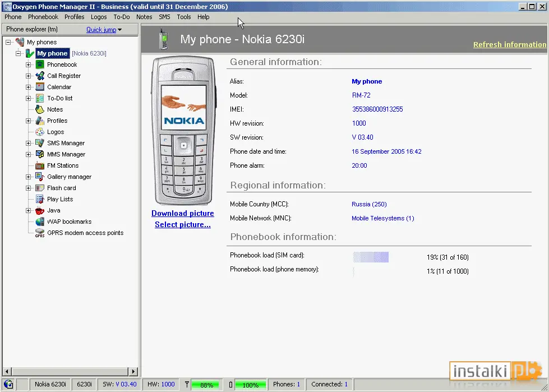
Task: Click the signal antenna icon in status bar
Action: pyautogui.click(x=187, y=384)
